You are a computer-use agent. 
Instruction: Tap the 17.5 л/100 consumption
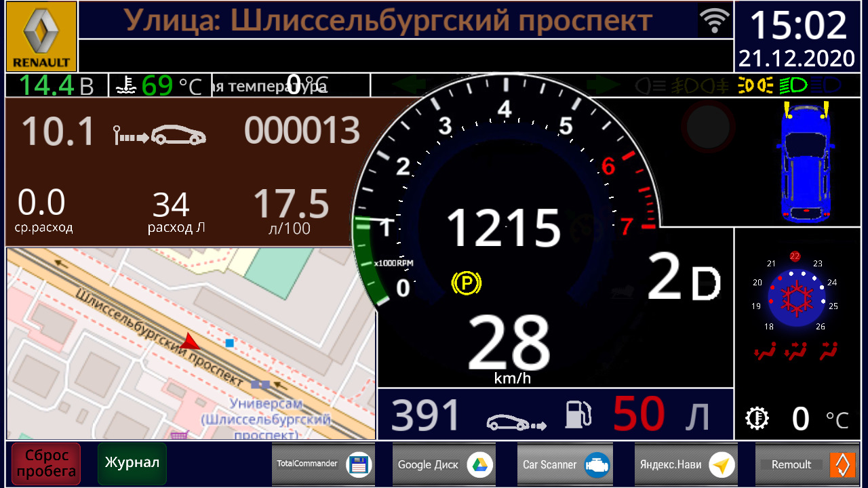click(292, 204)
